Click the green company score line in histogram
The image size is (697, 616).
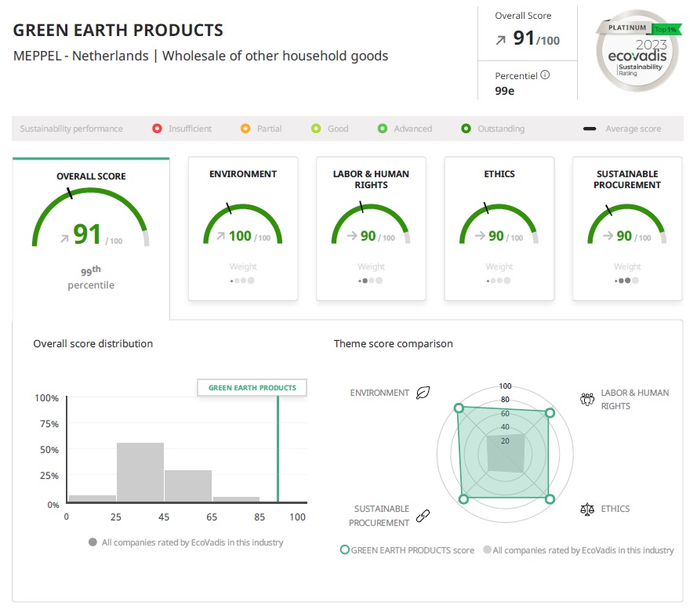tap(278, 449)
